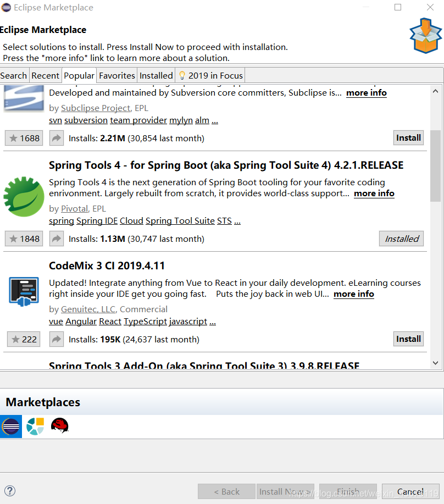Screen dimensions: 444x504
Task: Click the scrollbar up arrow
Action: [x=435, y=91]
